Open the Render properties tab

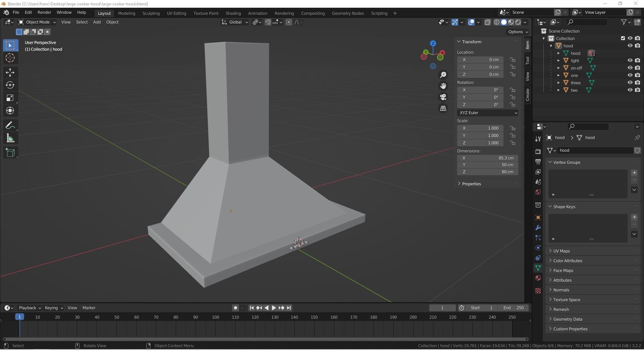click(538, 151)
